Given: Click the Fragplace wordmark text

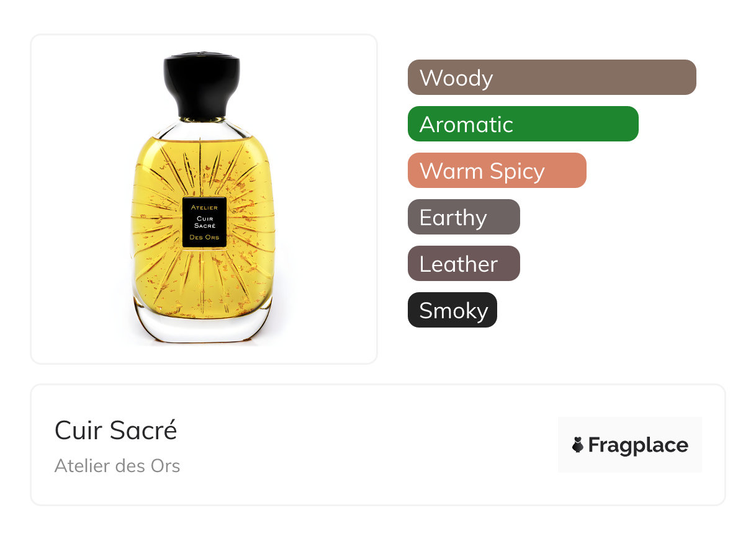Looking at the screenshot, I should coord(638,445).
